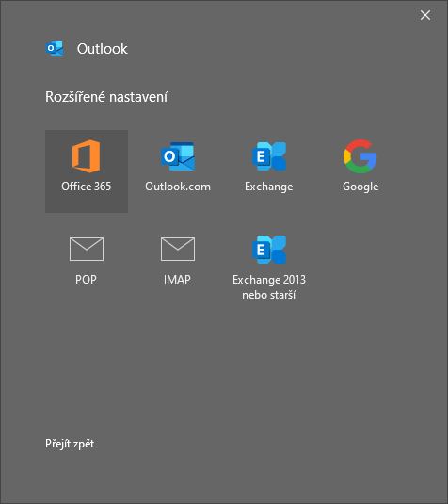Click the Outlook.com text label
Viewport: 448px width, 504px height.
pyautogui.click(x=178, y=187)
